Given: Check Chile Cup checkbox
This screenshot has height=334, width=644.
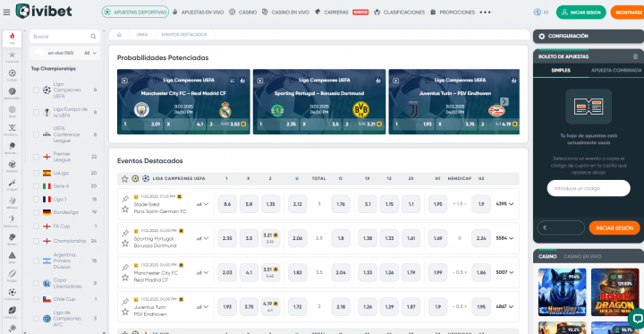Looking at the screenshot, I should pyautogui.click(x=36, y=299).
